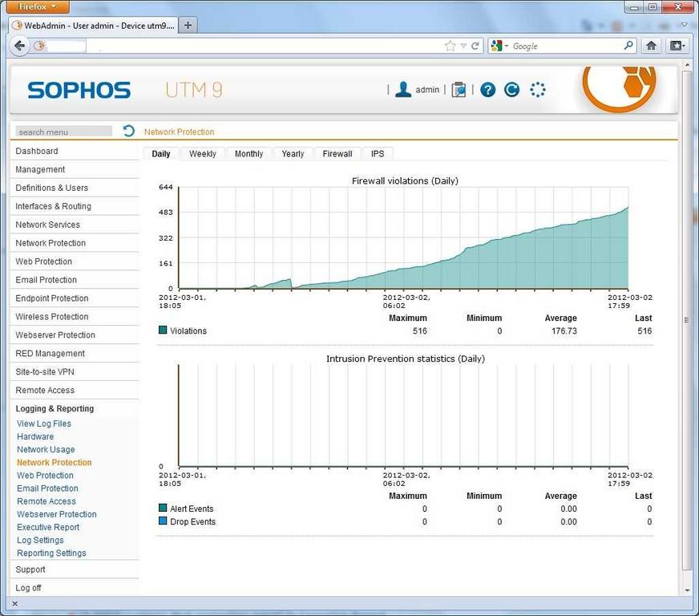Screen dimensions: 699x616
Task: Click the Firewall violations (Daily) chart title
Action: [405, 180]
